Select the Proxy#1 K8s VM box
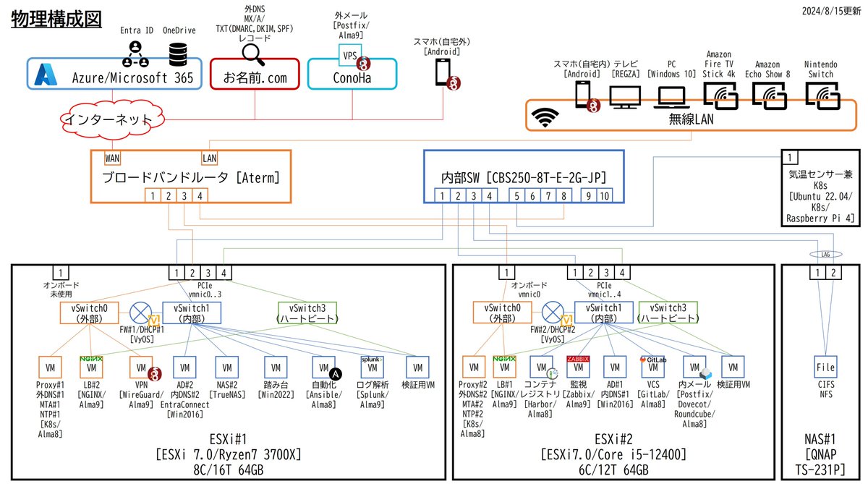The height and width of the screenshot is (484, 868). tap(51, 368)
